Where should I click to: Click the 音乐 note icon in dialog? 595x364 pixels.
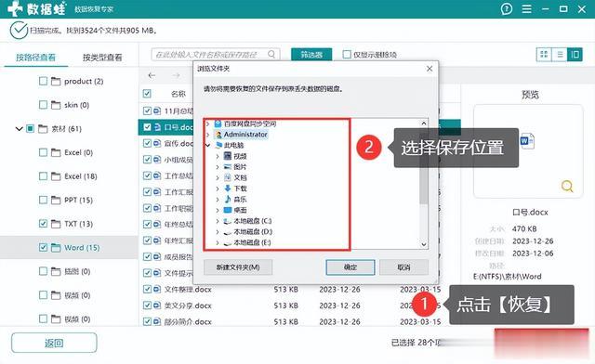click(228, 199)
